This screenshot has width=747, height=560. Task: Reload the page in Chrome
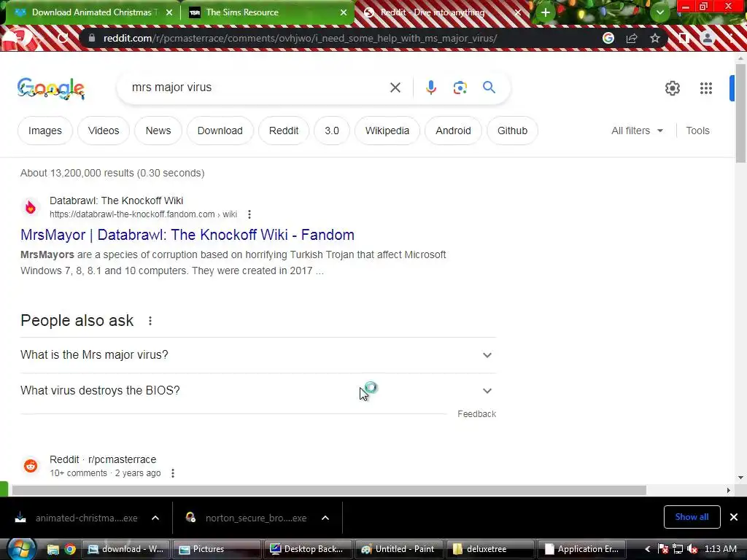click(63, 38)
